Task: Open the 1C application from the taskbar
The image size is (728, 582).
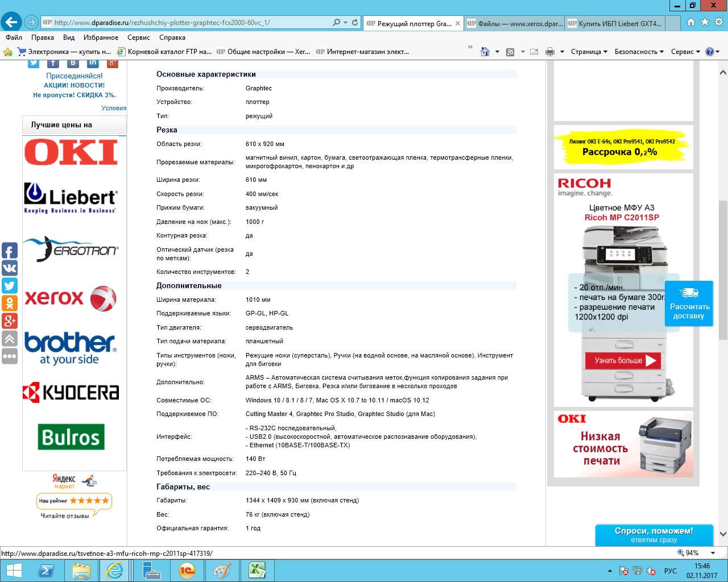Action: 187,570
